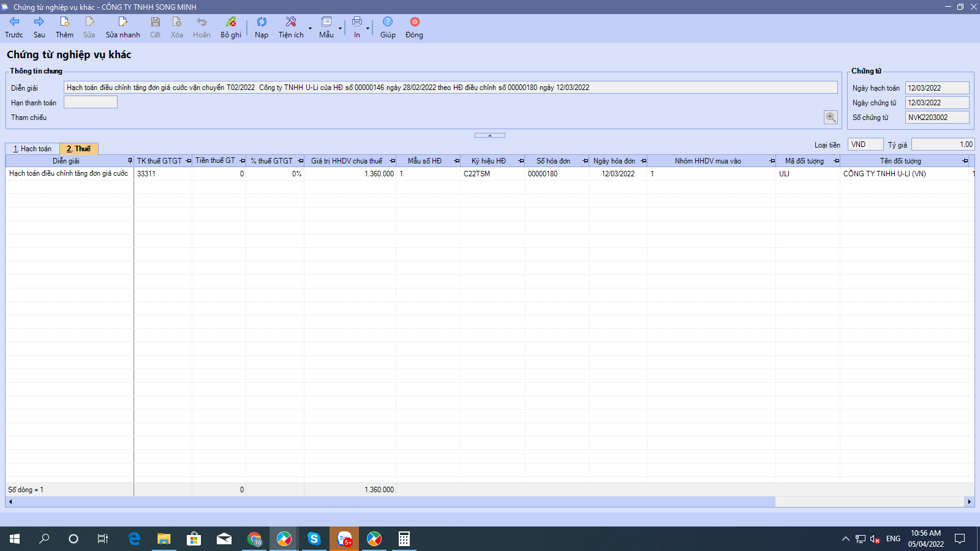Select invoice number cell 00000180

[x=557, y=174]
